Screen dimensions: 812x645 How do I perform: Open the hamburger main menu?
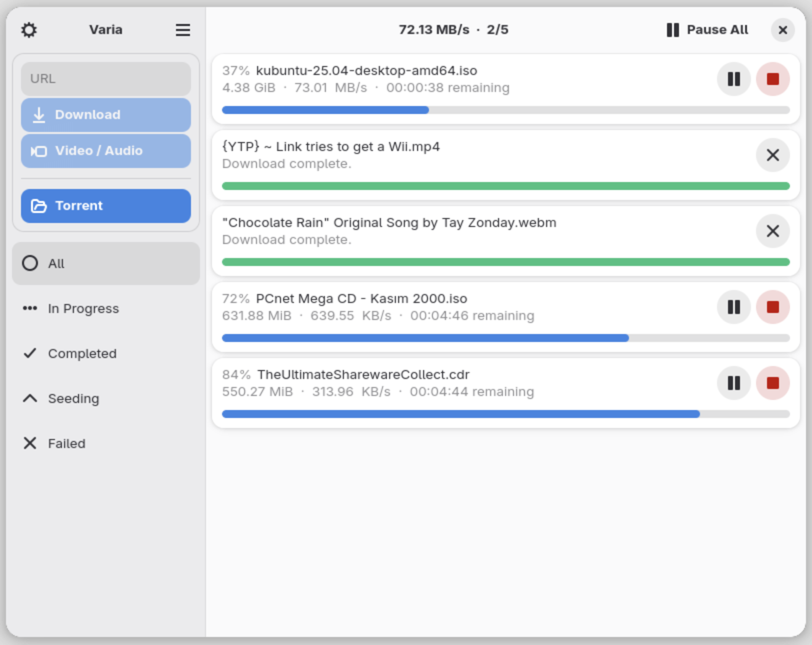pos(182,30)
